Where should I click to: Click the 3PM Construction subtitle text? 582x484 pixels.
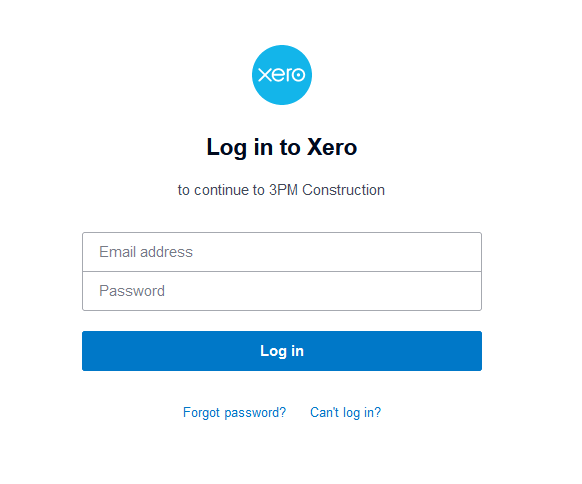pos(327,190)
